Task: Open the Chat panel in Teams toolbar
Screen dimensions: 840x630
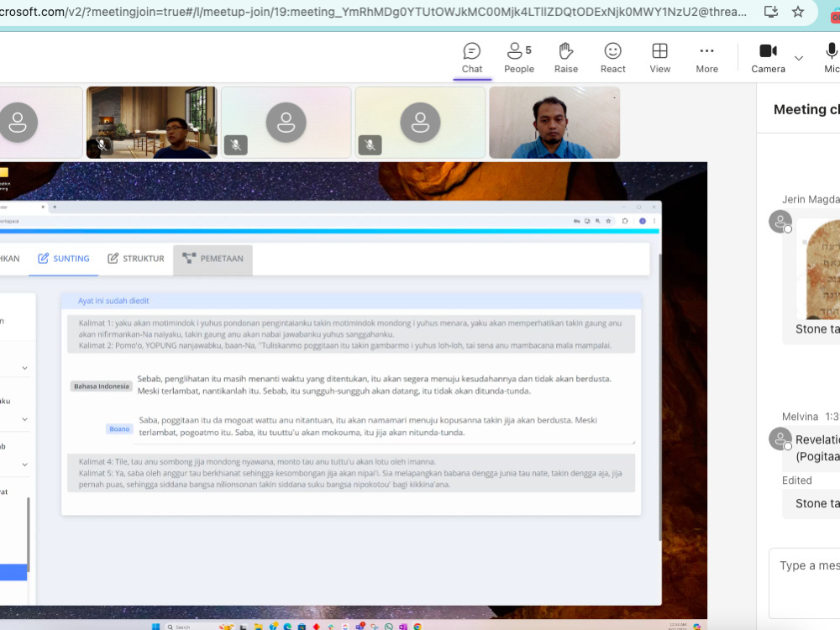Action: pos(472,59)
